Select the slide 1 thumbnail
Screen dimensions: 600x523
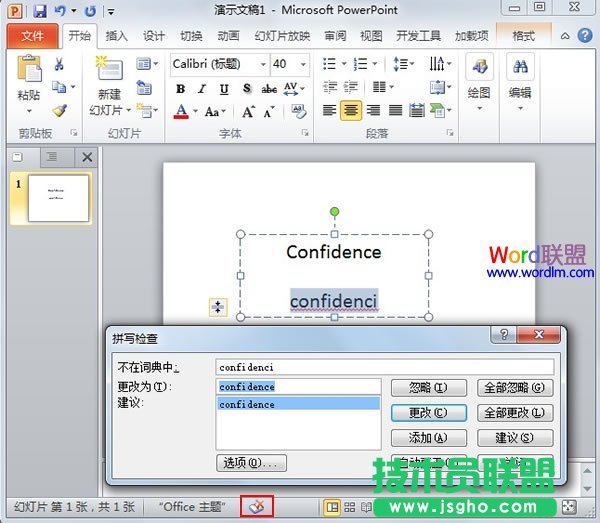[57, 198]
